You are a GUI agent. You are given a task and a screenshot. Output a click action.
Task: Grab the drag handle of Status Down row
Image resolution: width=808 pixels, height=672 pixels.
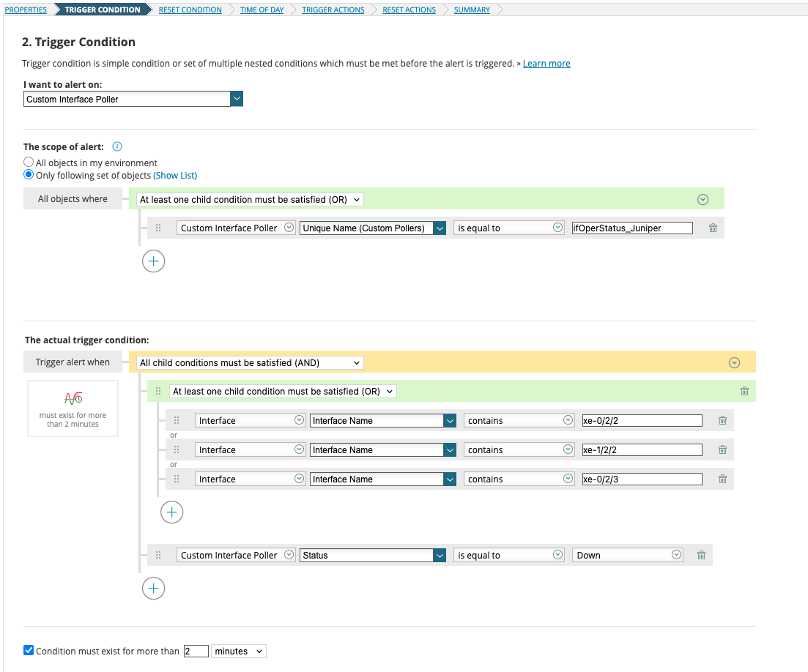[158, 555]
